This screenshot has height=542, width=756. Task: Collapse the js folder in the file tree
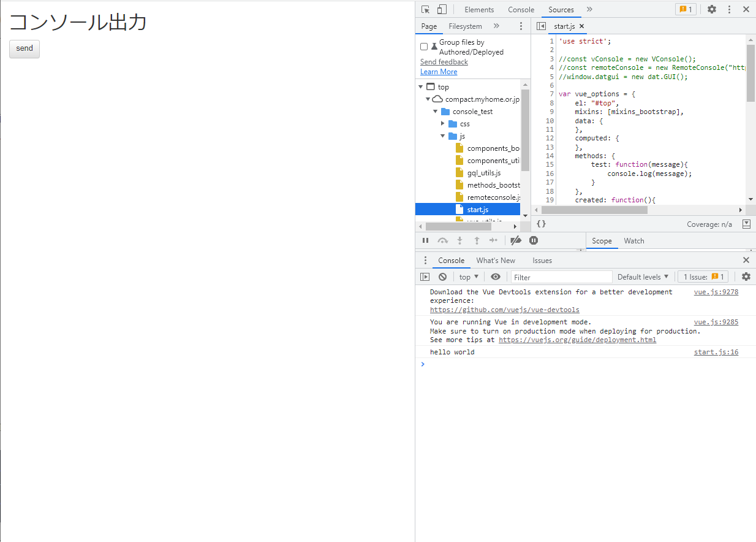442,135
